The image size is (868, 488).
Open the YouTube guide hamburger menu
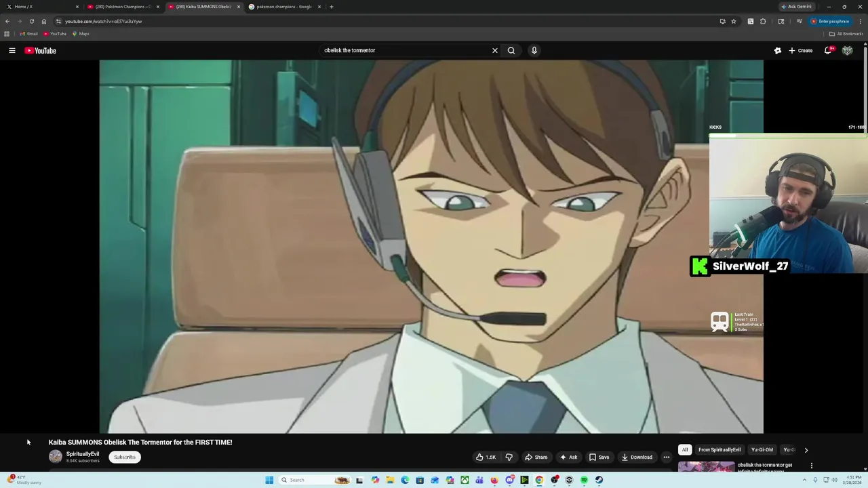(x=12, y=50)
